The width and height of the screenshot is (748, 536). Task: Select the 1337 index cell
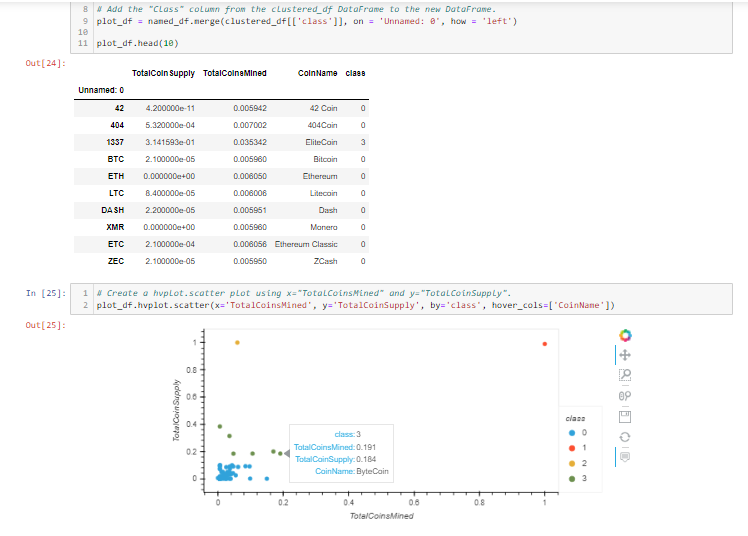115,142
